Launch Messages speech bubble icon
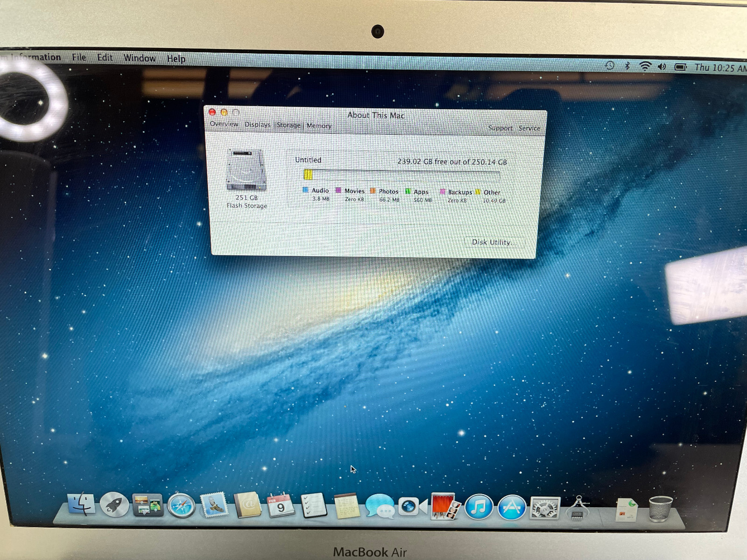The width and height of the screenshot is (747, 560). point(380,507)
